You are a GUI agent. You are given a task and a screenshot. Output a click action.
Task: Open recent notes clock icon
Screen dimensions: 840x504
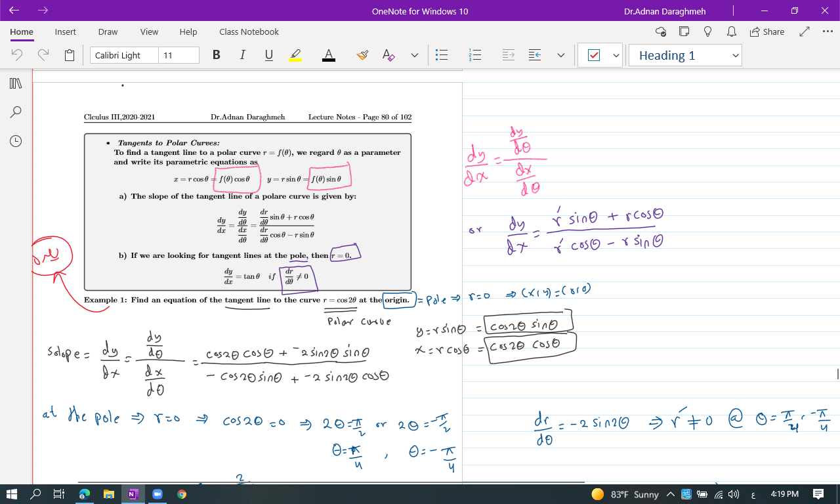16,140
